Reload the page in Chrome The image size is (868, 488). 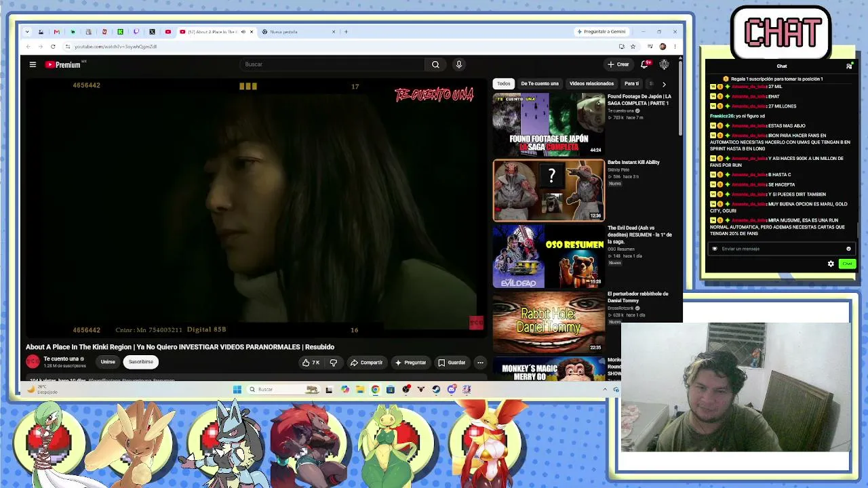point(53,47)
